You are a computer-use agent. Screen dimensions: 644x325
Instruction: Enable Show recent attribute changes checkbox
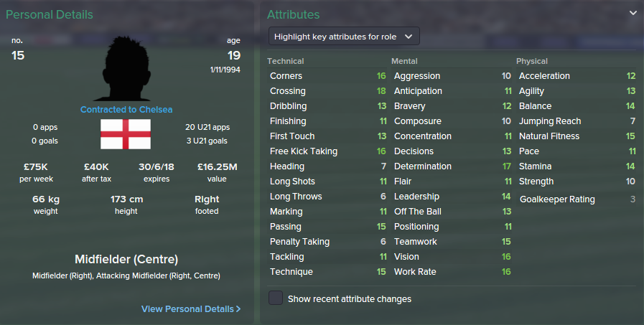(x=276, y=298)
